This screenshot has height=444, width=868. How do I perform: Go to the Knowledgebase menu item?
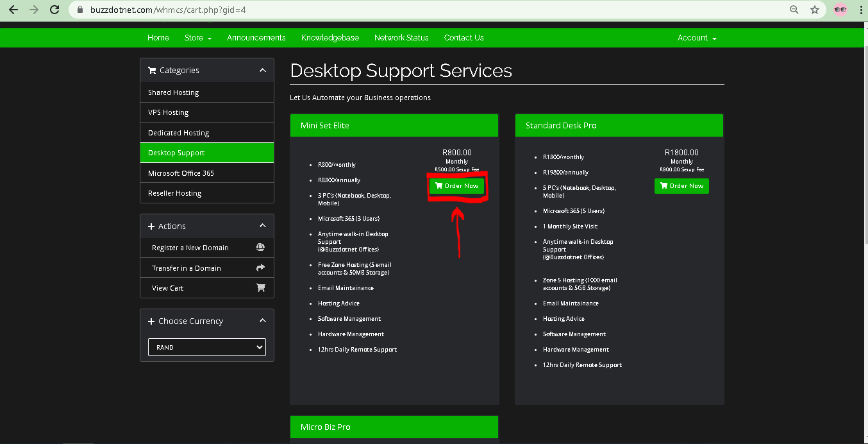coord(330,38)
